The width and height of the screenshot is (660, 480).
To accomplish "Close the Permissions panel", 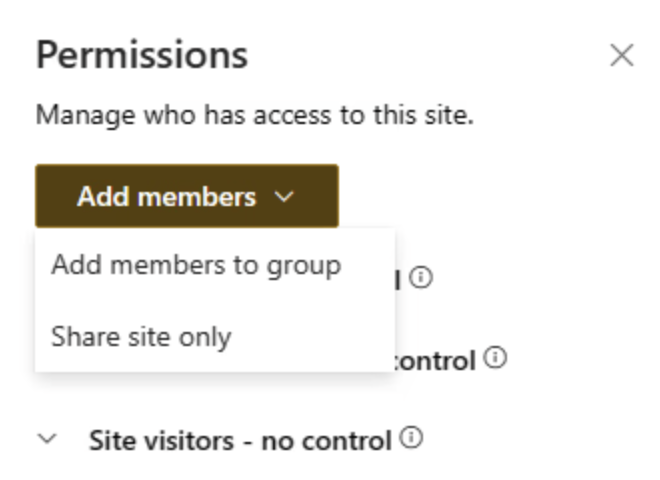I will (621, 56).
